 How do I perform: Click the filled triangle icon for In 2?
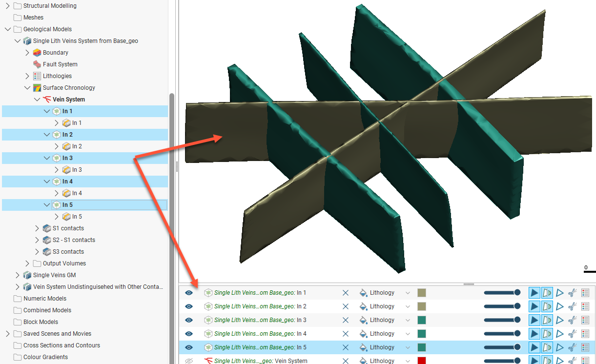(534, 306)
